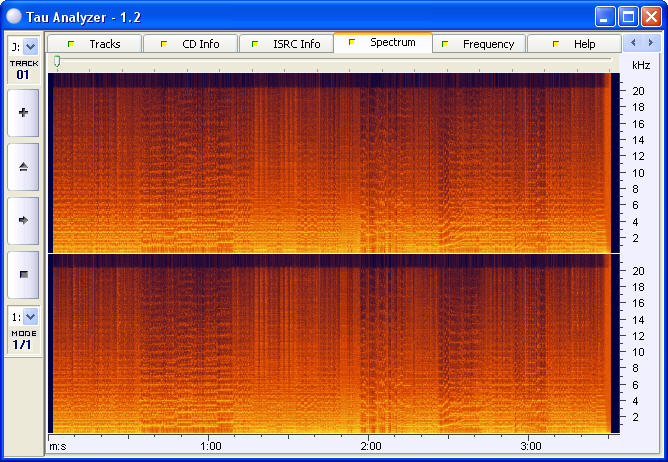Click the 2:00 mark on the time axis

tap(370, 446)
